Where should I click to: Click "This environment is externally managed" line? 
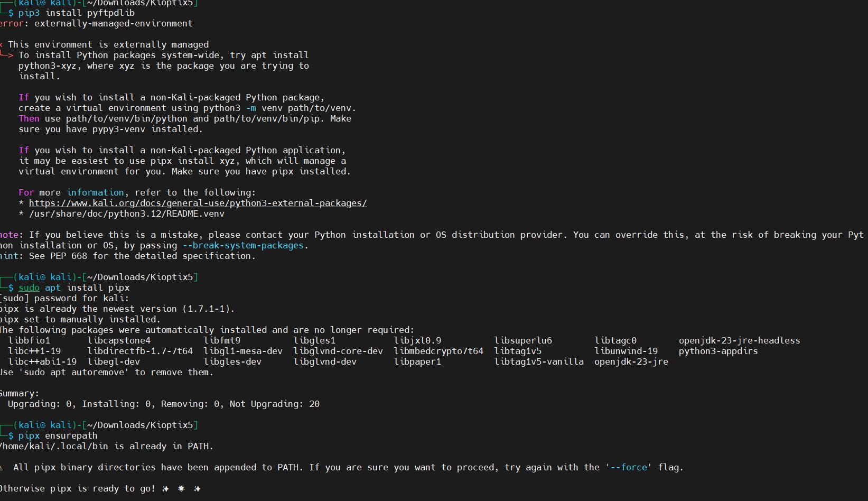108,44
